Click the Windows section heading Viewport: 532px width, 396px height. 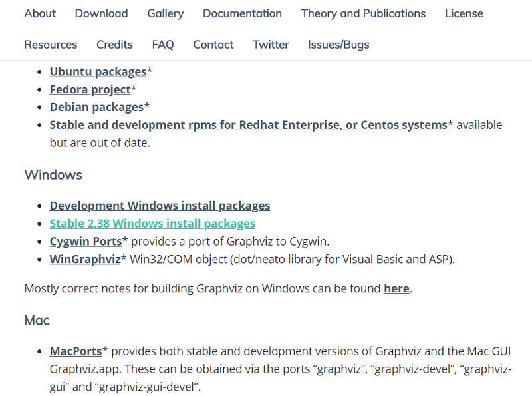point(53,175)
